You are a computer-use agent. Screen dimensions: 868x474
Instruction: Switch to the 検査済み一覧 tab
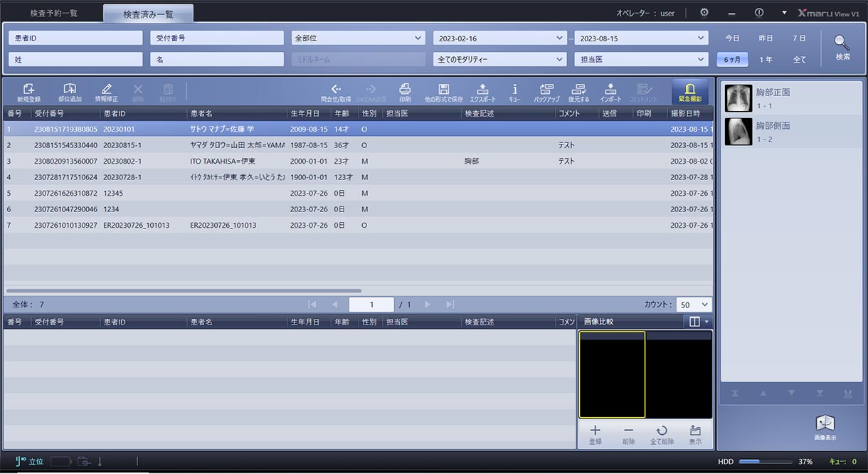pyautogui.click(x=148, y=14)
